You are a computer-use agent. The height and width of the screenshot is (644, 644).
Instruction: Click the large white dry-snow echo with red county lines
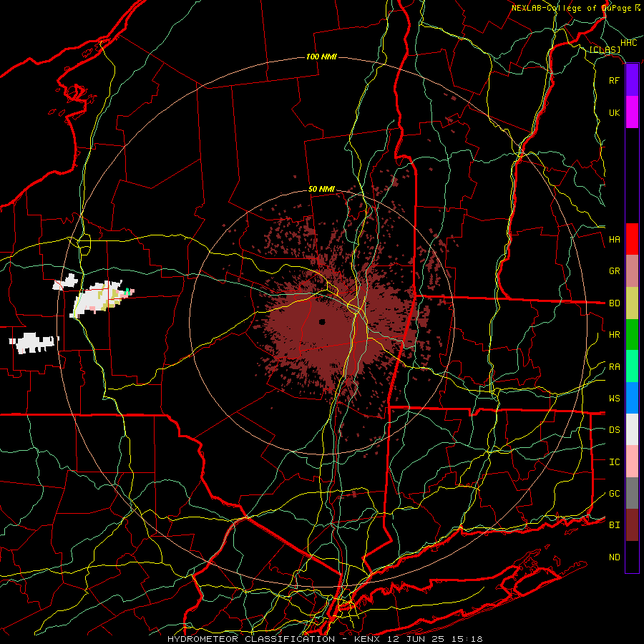[97, 298]
